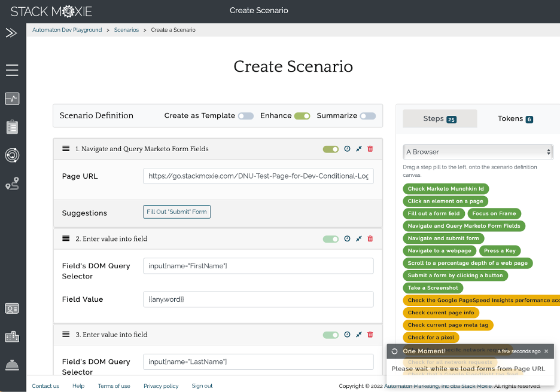560x392 pixels.
Task: Click clock icon on step 3
Action: click(347, 335)
